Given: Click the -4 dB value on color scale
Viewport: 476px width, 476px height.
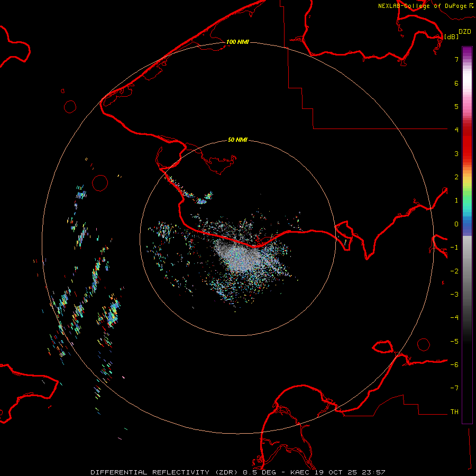Looking at the screenshot, I should [454, 318].
